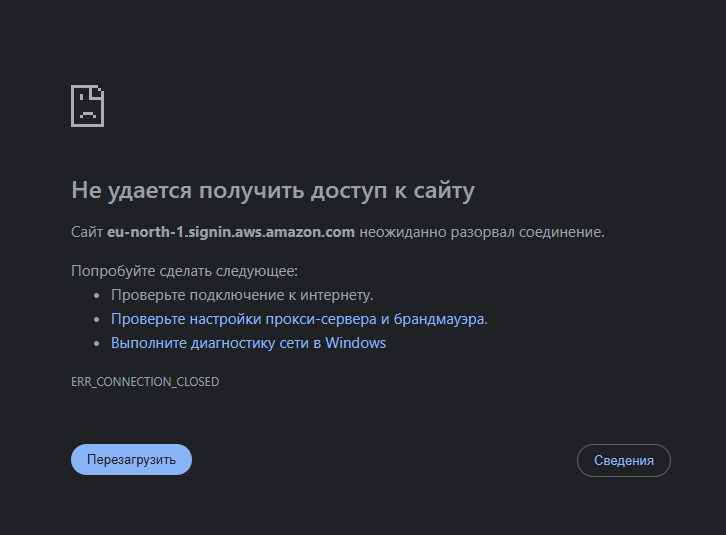Click the frowning face inside the page icon

click(x=87, y=112)
